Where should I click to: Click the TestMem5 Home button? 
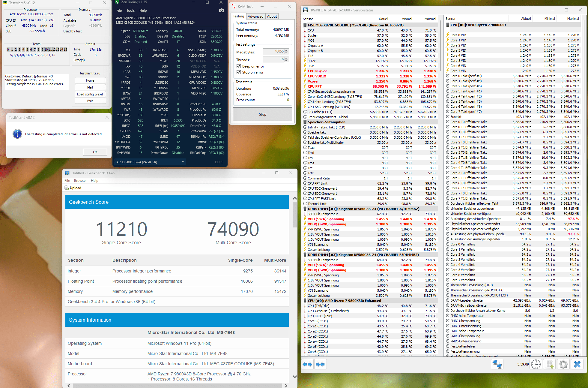[90, 80]
